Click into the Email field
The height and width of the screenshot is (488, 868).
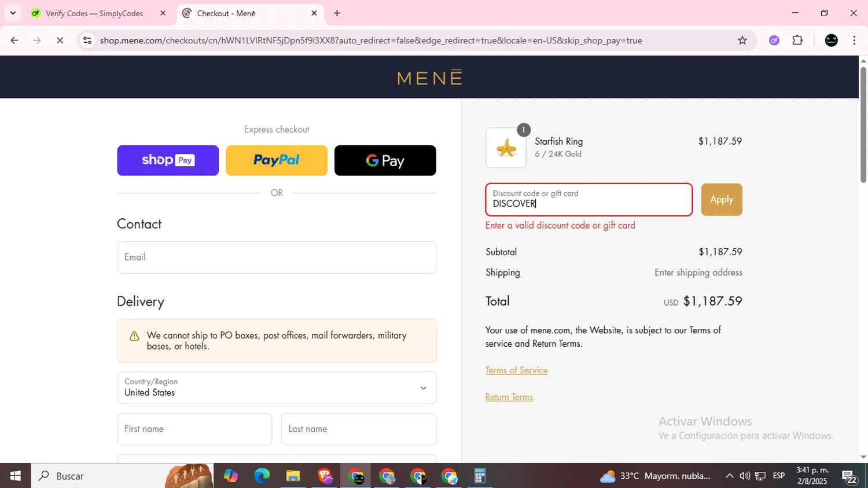(x=277, y=257)
